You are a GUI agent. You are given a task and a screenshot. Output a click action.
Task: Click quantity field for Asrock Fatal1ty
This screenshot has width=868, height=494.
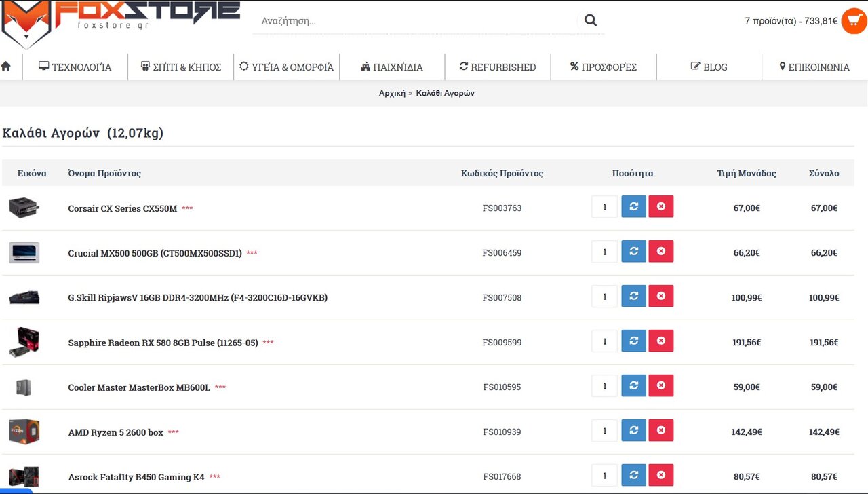click(604, 476)
